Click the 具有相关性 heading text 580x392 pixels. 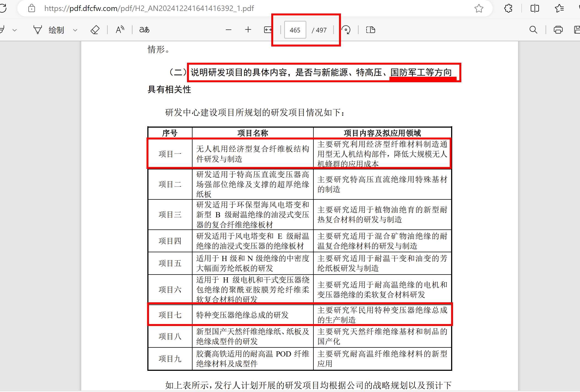tap(169, 89)
